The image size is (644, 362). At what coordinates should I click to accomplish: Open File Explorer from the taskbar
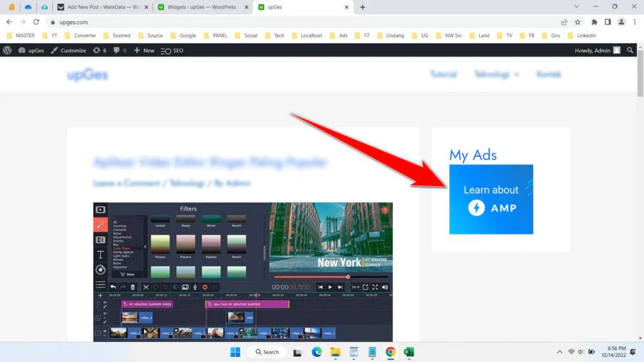335,352
